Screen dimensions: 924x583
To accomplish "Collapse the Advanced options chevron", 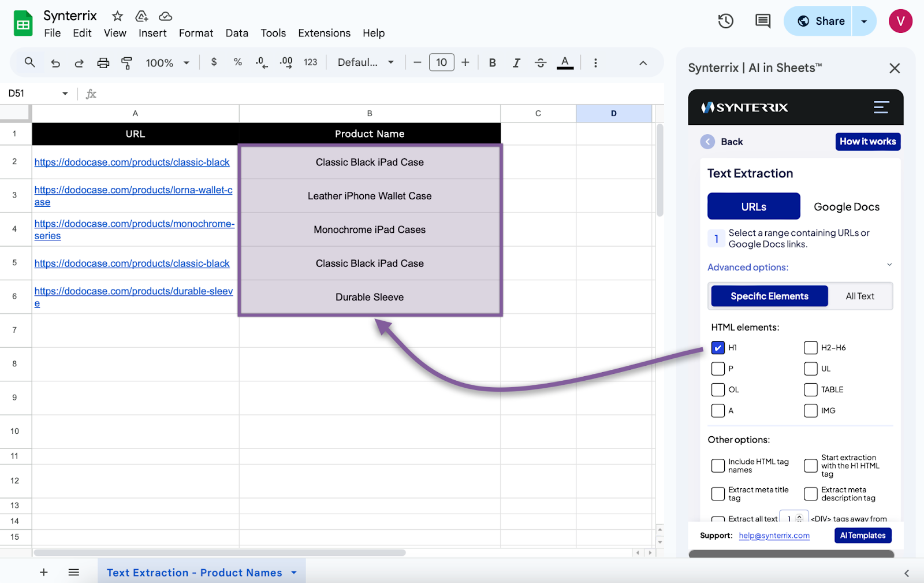I will pos(889,265).
